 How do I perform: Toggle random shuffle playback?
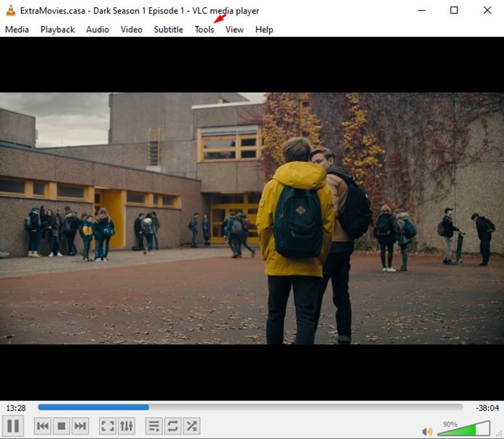point(191,426)
